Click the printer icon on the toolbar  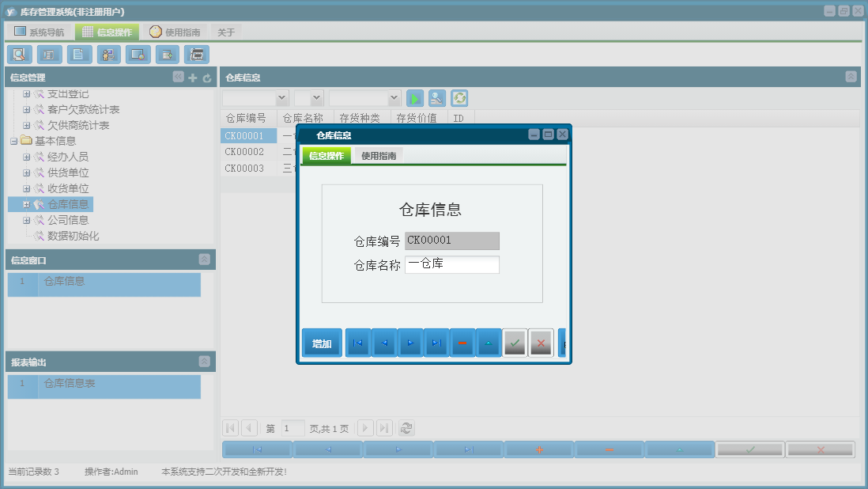point(196,55)
